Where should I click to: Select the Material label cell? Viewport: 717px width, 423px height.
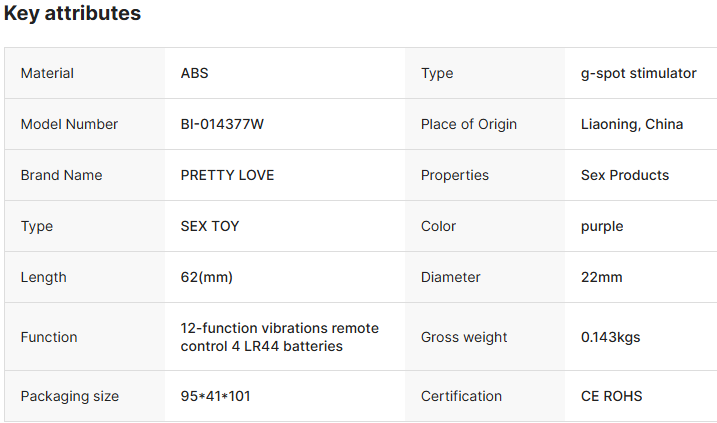pyautogui.click(x=85, y=73)
